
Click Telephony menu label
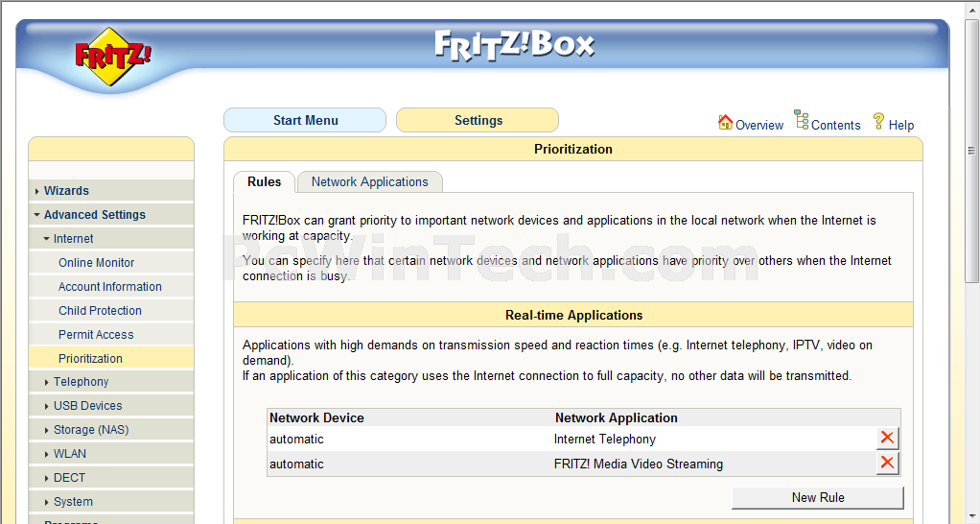coord(81,382)
